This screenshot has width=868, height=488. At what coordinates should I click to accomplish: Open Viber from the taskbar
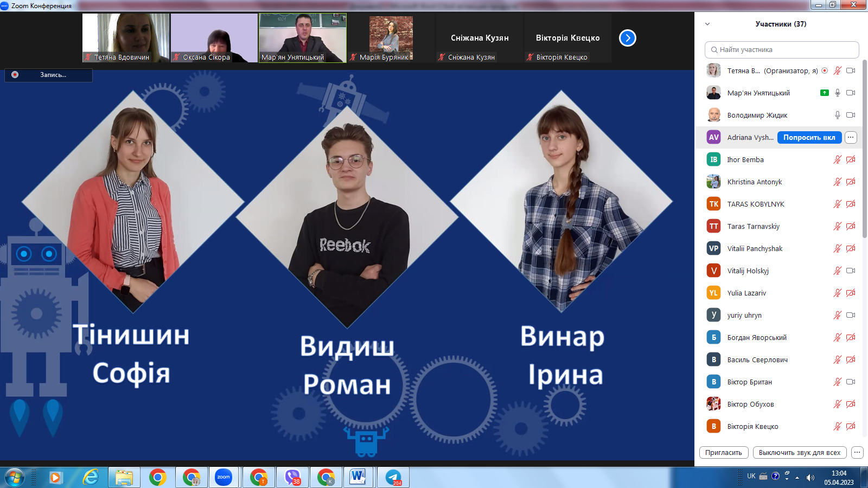click(x=292, y=477)
